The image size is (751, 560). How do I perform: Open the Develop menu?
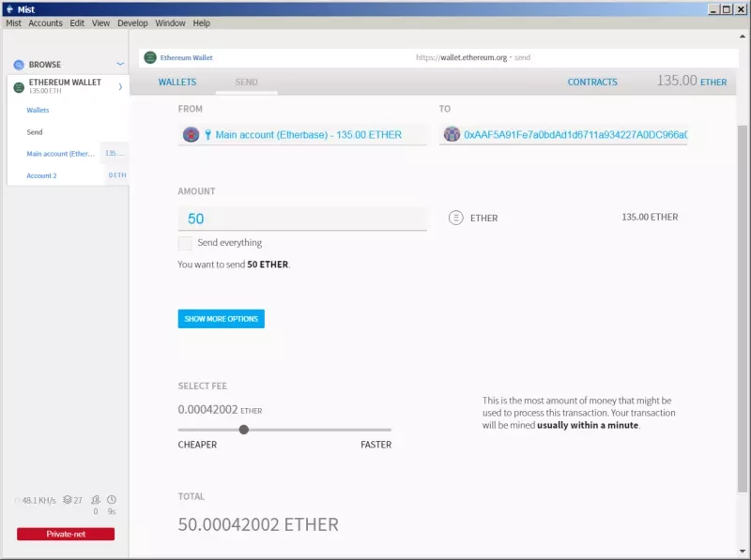[132, 23]
